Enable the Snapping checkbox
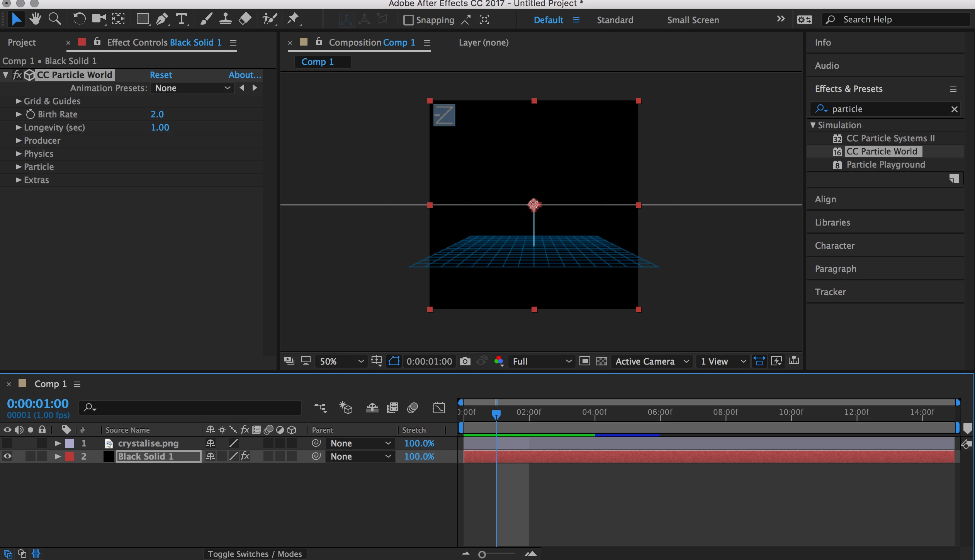This screenshot has height=560, width=975. click(x=408, y=20)
